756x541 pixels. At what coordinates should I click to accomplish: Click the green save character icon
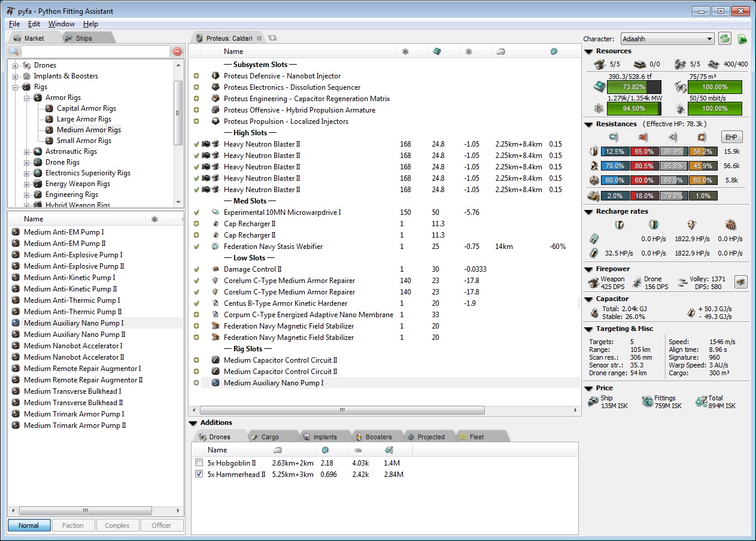[x=742, y=39]
